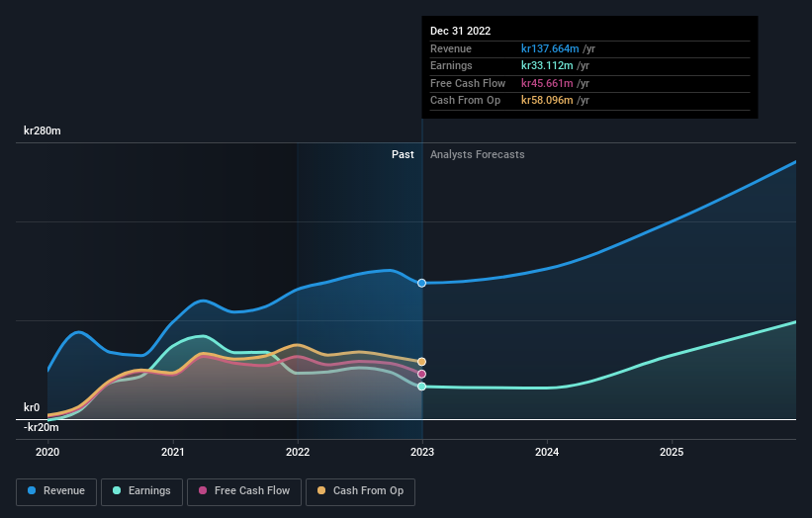Toggle the Free Cash Flow legend series
Image resolution: width=812 pixels, height=518 pixels.
[x=244, y=491]
